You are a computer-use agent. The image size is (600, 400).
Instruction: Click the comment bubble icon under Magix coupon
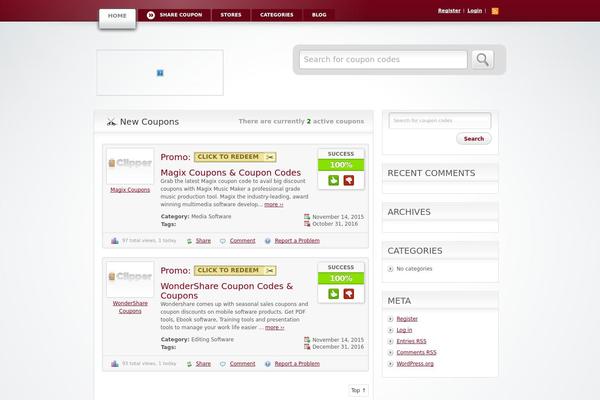click(x=223, y=241)
